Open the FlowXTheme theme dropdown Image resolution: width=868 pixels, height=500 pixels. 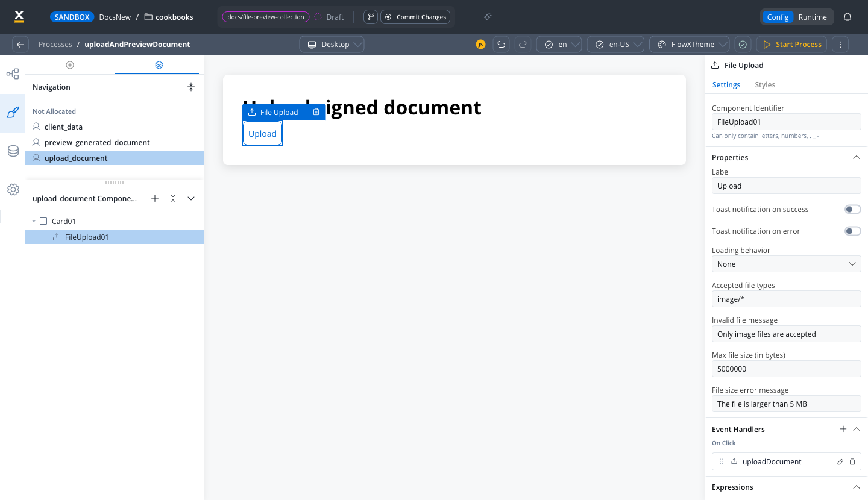pos(690,45)
